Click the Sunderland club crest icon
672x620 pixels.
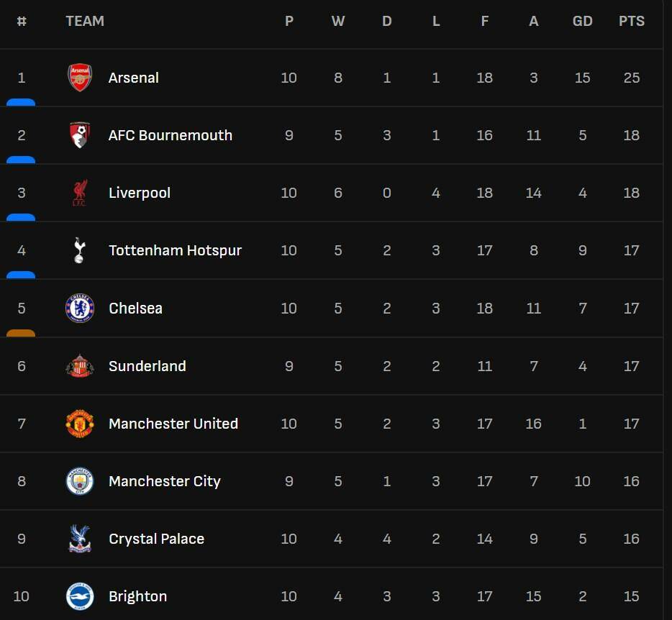point(80,366)
